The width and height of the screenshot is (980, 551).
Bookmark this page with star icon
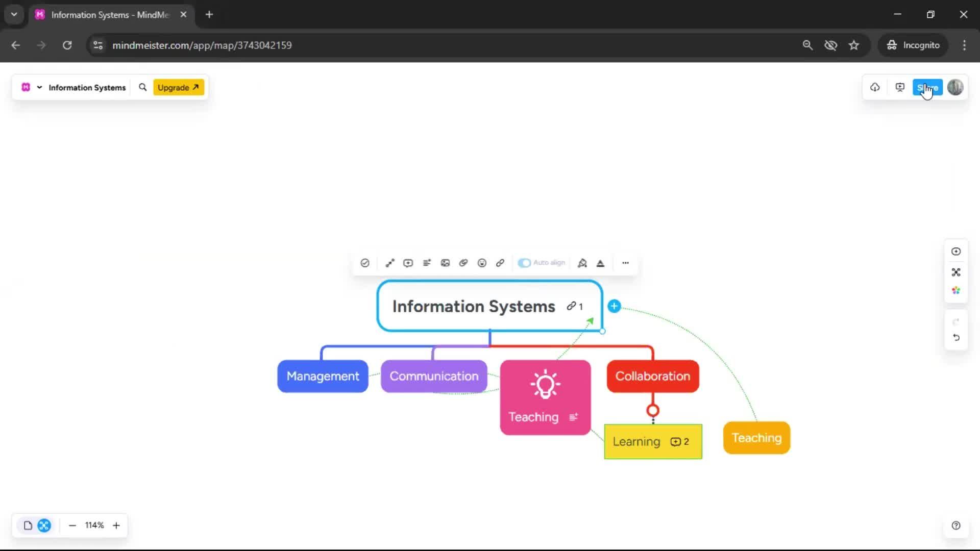(x=854, y=45)
